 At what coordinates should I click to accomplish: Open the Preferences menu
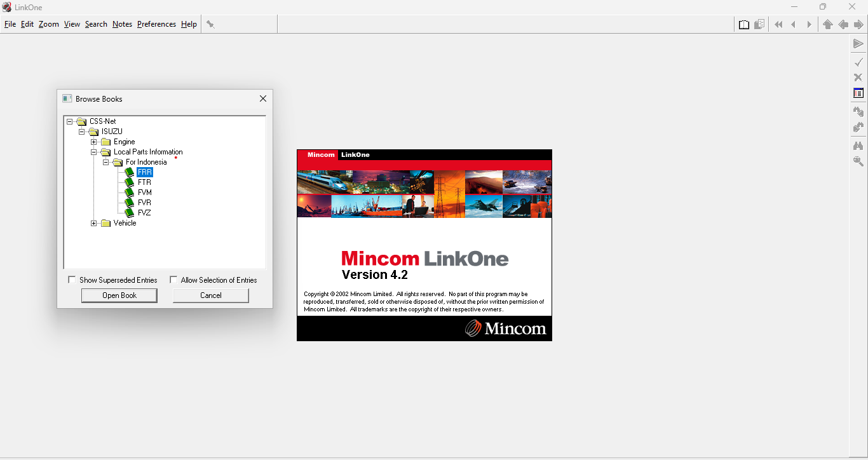pyautogui.click(x=156, y=24)
